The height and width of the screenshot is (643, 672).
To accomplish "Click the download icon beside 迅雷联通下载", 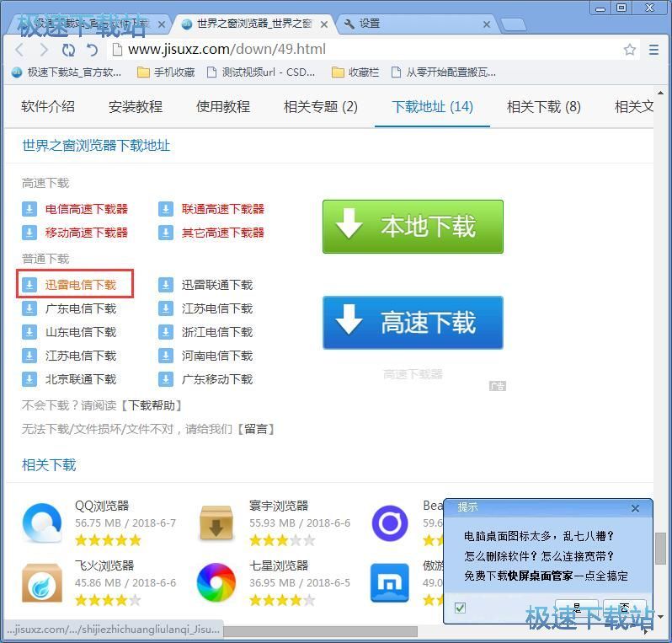I will tap(165, 284).
